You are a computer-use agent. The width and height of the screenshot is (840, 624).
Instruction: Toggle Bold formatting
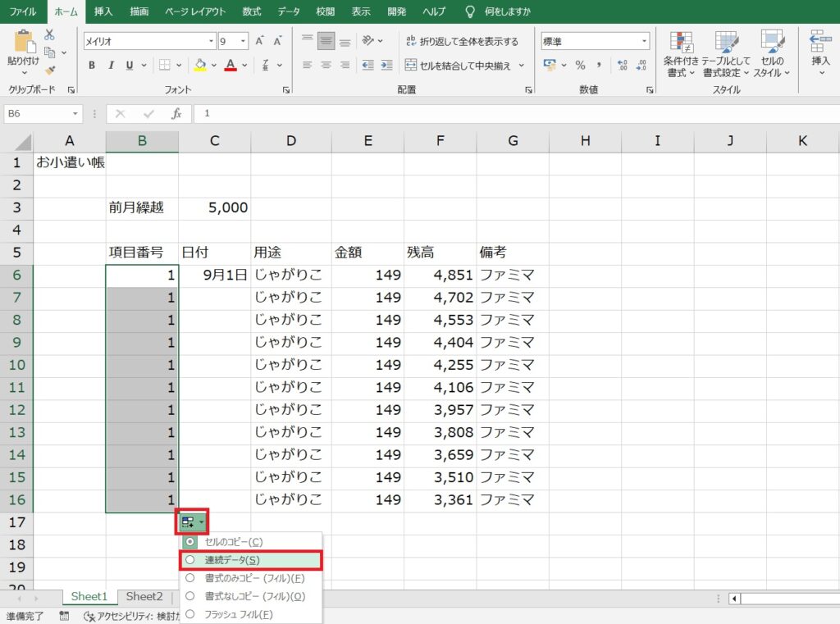[x=92, y=66]
